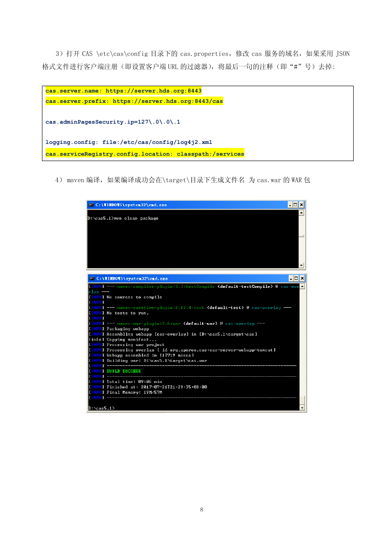Close the mvn clean package cmd window

click(302, 205)
